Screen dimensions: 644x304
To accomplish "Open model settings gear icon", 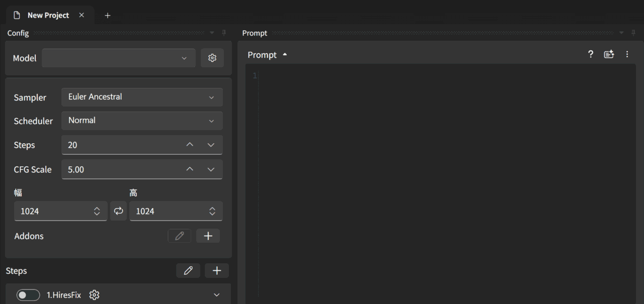I will click(212, 58).
